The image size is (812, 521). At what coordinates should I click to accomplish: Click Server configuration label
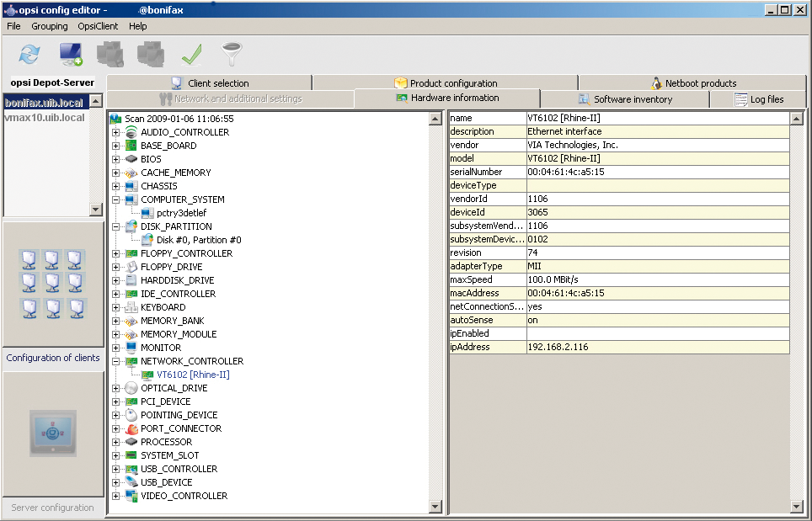53,508
